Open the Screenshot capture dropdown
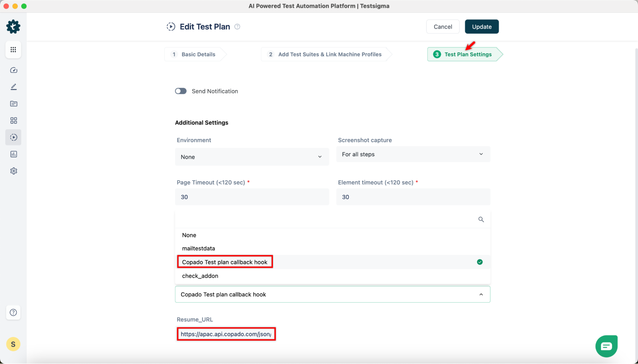638x364 pixels. coord(413,154)
